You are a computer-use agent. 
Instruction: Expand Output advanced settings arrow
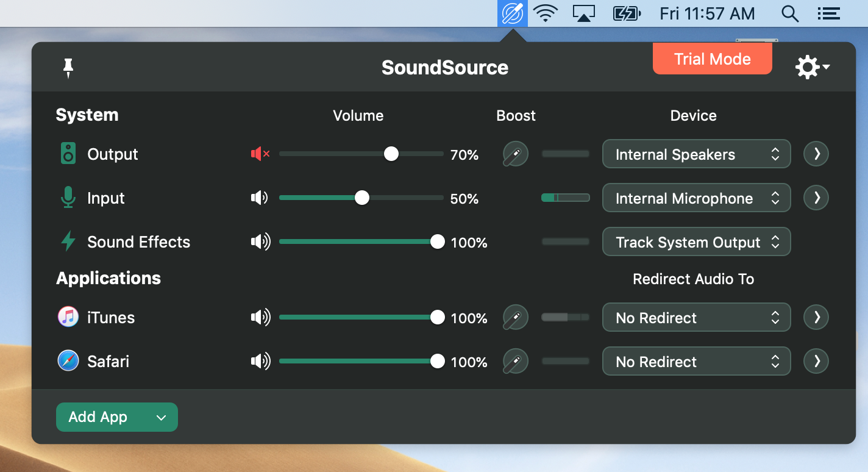click(x=816, y=154)
